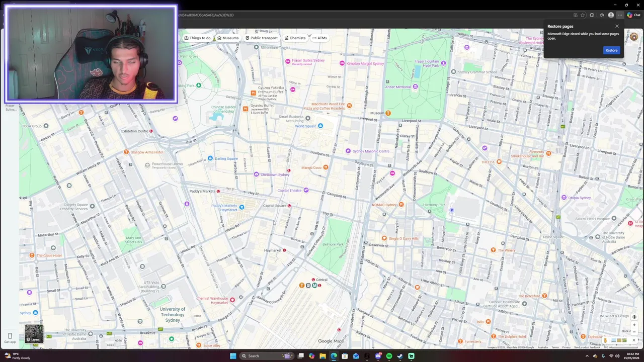Click the Privacy link at map bottom

click(566, 347)
